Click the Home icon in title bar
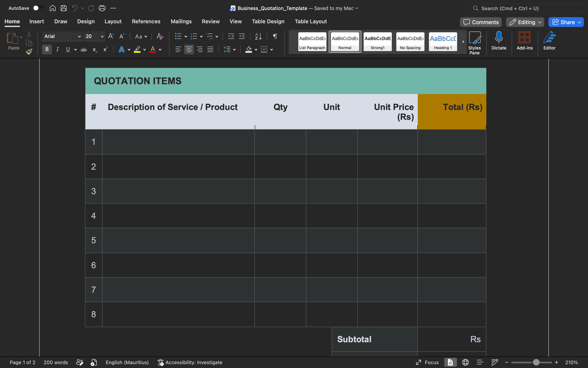 tap(52, 8)
